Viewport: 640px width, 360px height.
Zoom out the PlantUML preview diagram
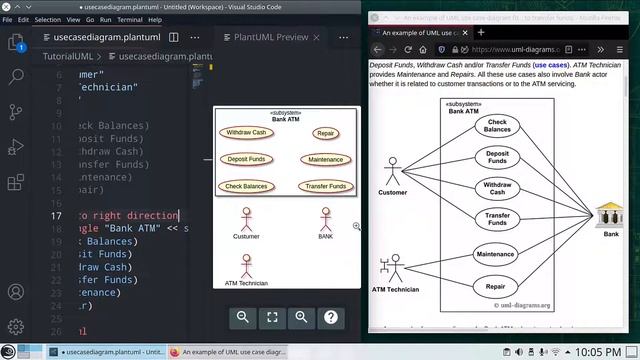[x=243, y=317]
